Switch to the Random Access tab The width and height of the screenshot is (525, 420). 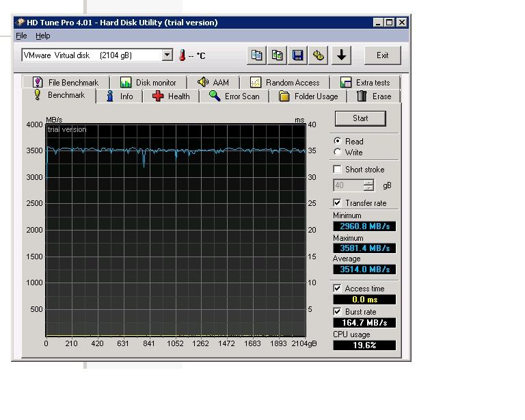285,82
